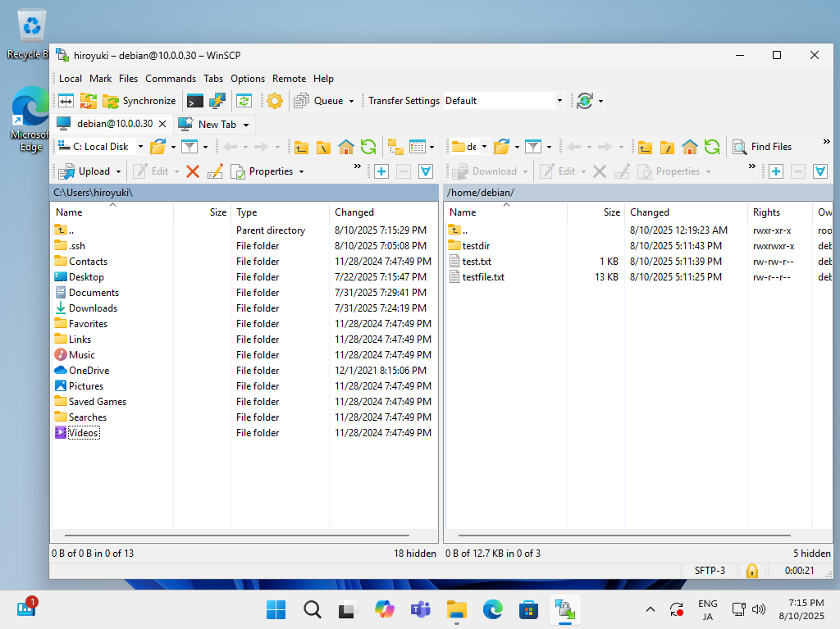This screenshot has height=629, width=840.
Task: Click the red Delete icon for local files
Action: click(193, 171)
